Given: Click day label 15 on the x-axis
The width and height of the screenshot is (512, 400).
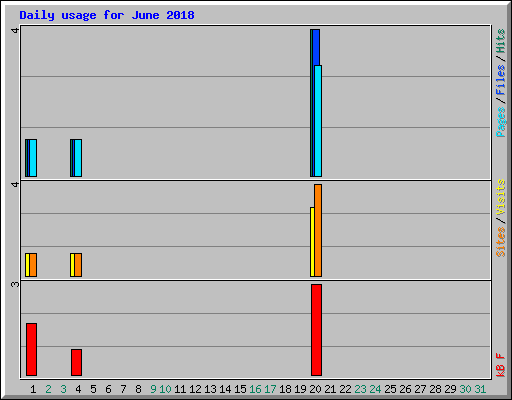Looking at the screenshot, I should (240, 389).
